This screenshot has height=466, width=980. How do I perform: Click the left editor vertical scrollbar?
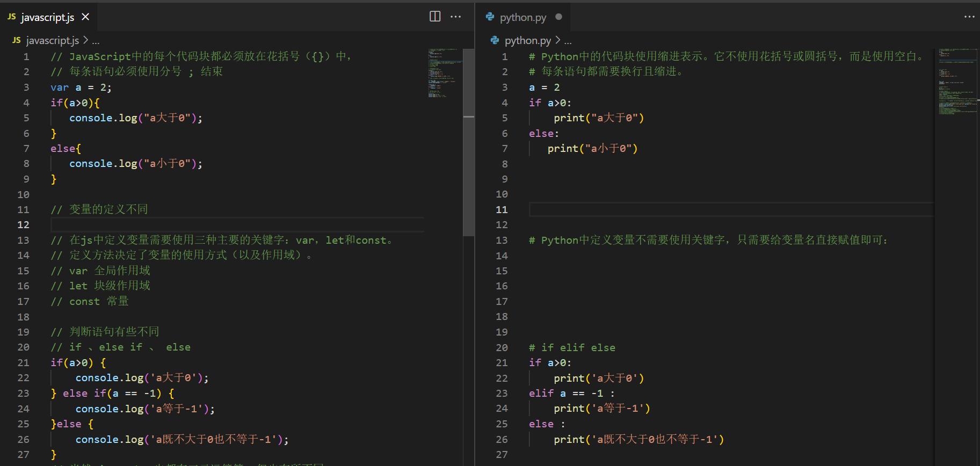(x=469, y=142)
